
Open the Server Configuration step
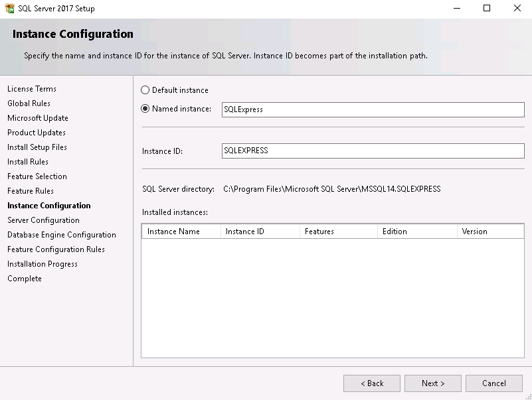tap(43, 220)
